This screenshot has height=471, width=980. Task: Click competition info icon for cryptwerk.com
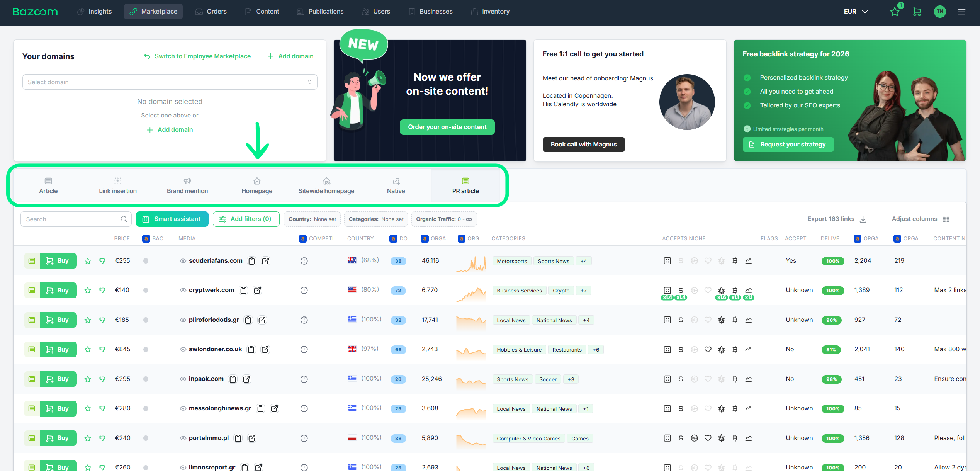coord(304,290)
